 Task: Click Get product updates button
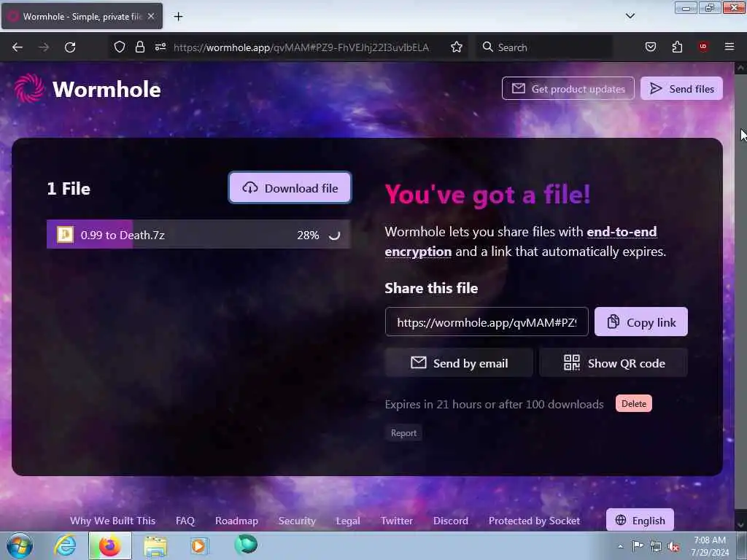pos(568,88)
